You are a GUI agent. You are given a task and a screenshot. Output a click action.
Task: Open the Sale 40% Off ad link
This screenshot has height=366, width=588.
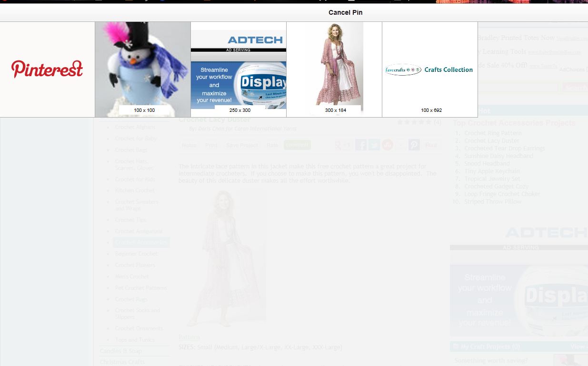[x=503, y=65]
